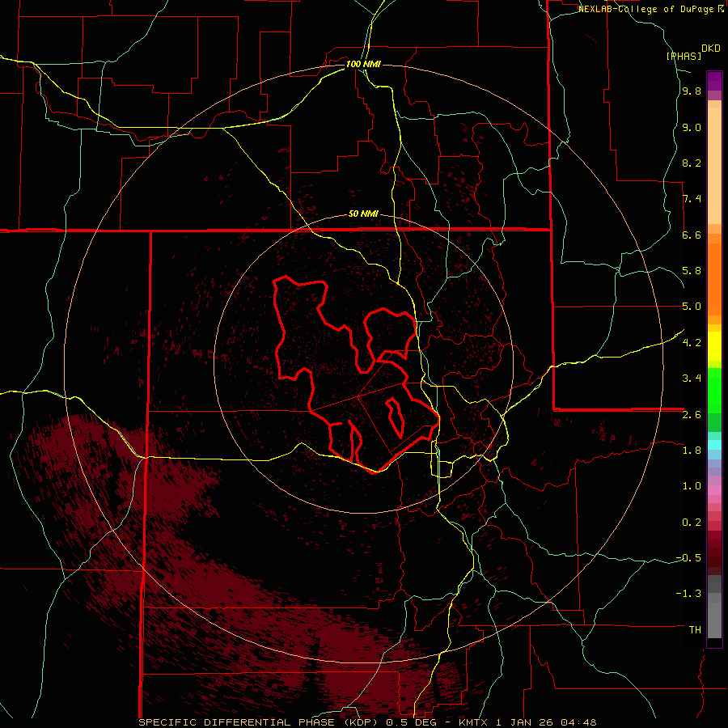Click the gray color bar segment near TH
Image resolution: width=728 pixels, height=728 pixels.
(714, 620)
